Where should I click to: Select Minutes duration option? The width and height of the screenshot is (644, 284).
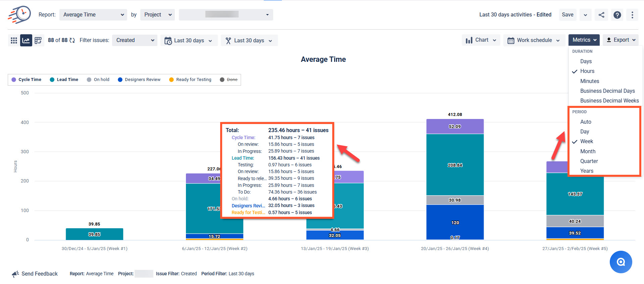589,81
